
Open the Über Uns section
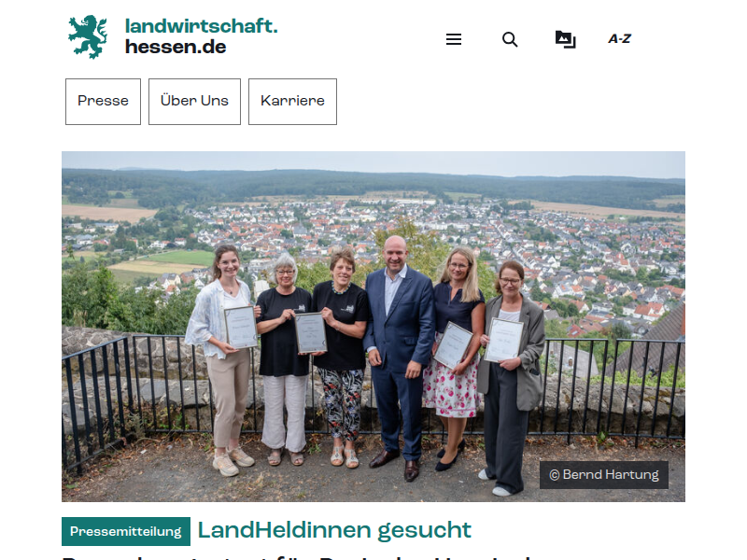(194, 102)
